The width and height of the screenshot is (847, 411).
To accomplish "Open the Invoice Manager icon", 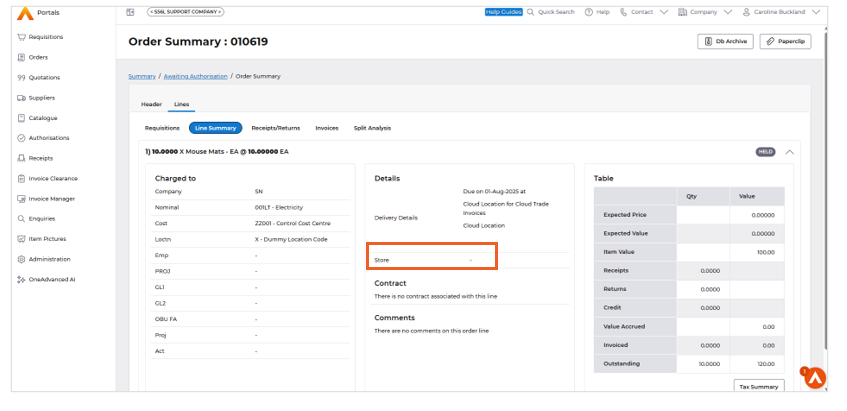I will pos(22,199).
